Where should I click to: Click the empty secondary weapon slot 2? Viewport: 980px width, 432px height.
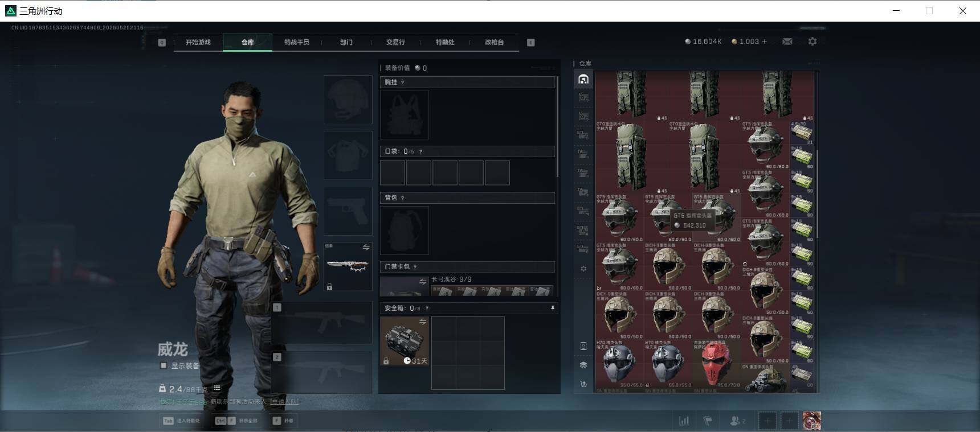point(322,372)
